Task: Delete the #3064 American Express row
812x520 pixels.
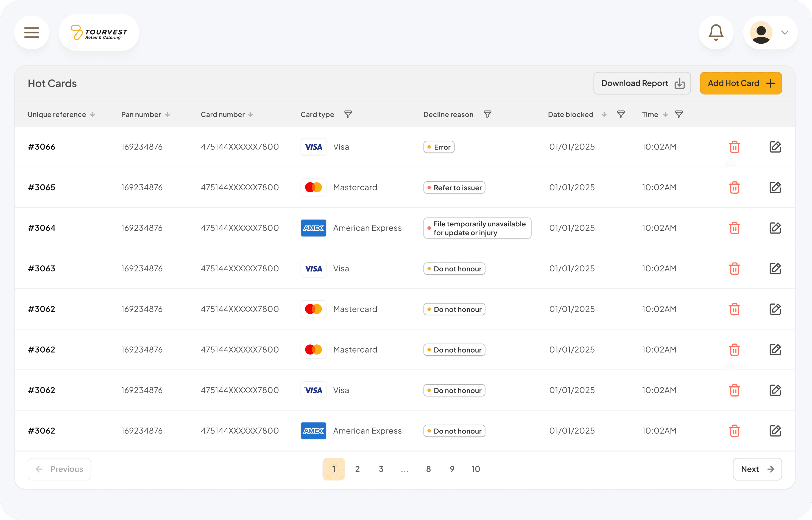Action: point(734,228)
